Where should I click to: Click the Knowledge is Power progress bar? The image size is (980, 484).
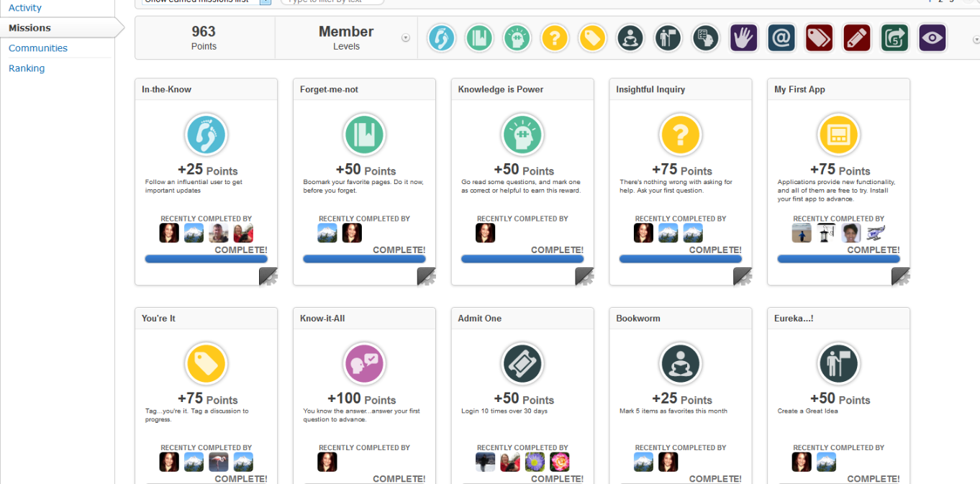pyautogui.click(x=522, y=259)
